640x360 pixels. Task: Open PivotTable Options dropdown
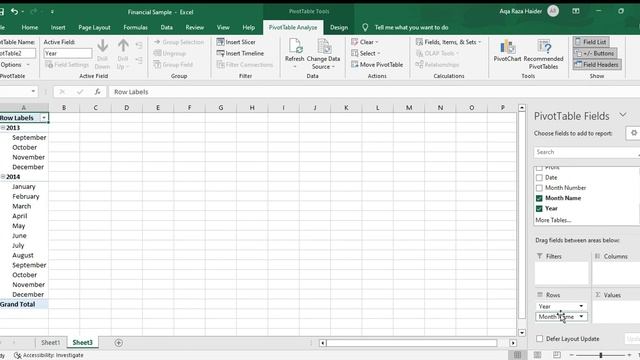(15, 64)
